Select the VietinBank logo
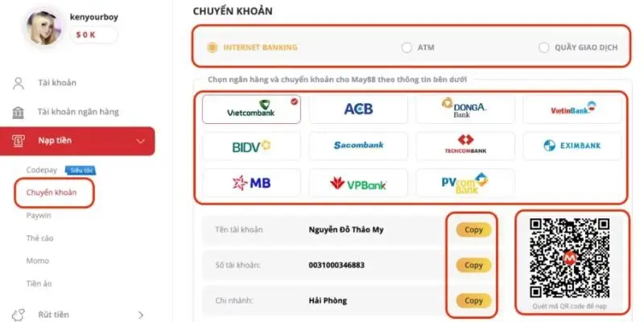Screen dimensions: 644x322 [x=572, y=109]
